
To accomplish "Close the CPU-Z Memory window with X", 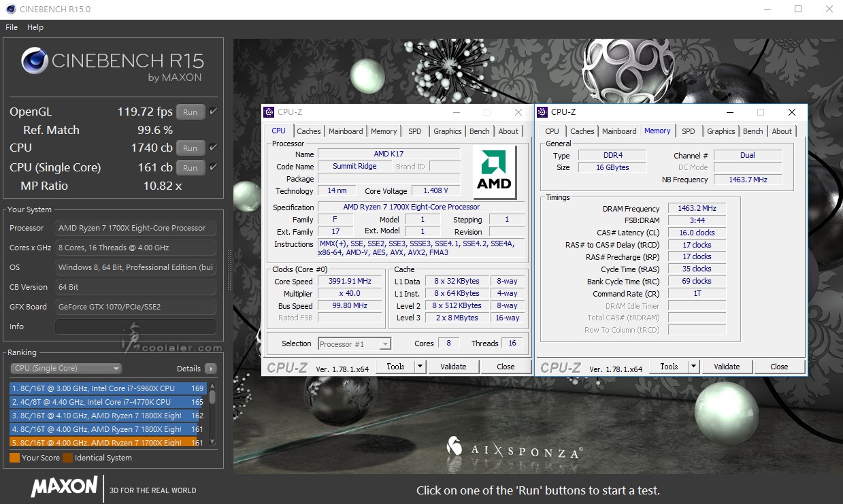I will pyautogui.click(x=792, y=112).
